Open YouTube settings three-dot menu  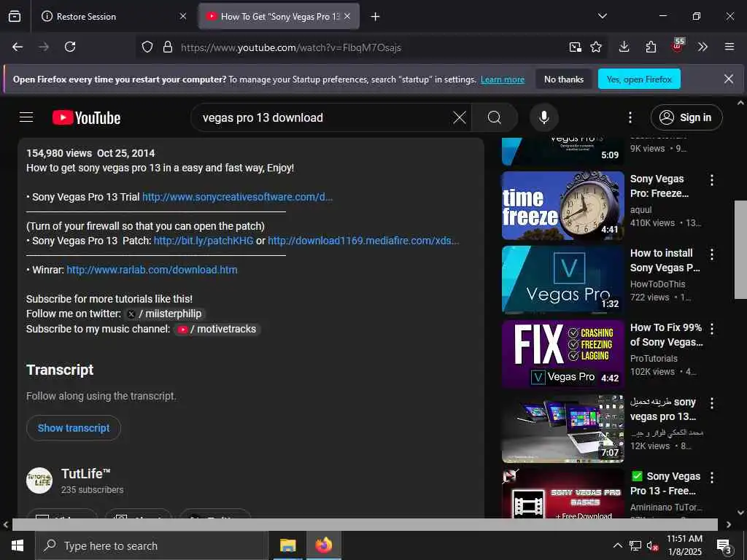(630, 117)
